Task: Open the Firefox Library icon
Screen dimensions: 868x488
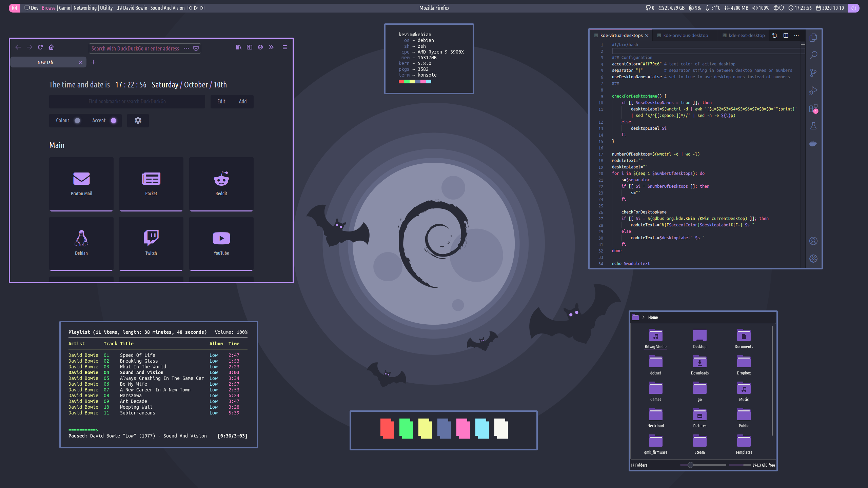Action: [239, 47]
